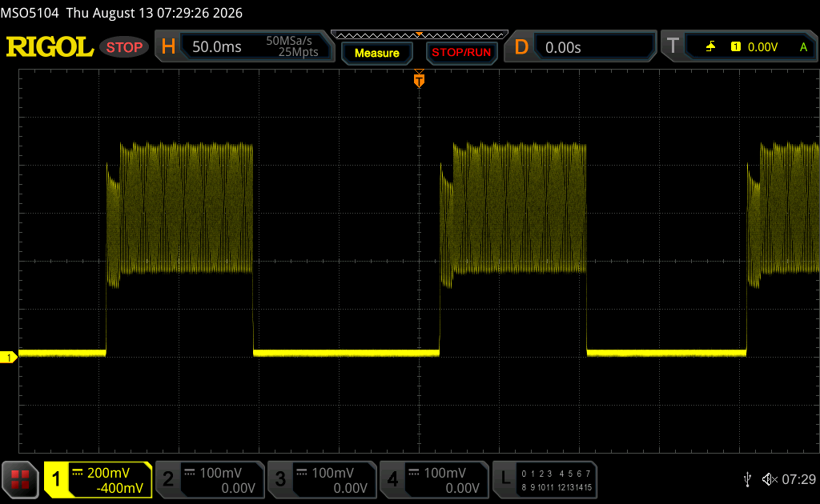Click channel 2 100mV scale label
This screenshot has height=504, width=820.
click(x=221, y=473)
